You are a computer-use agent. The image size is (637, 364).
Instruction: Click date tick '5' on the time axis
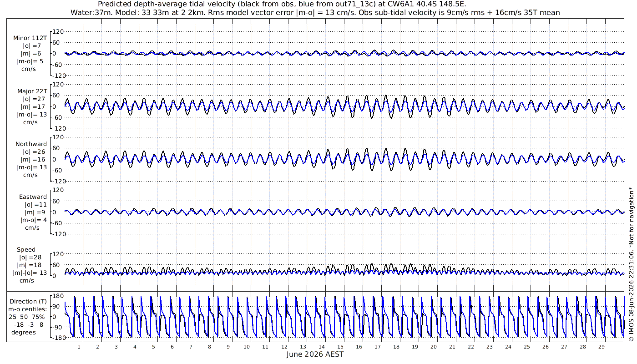coord(154,346)
